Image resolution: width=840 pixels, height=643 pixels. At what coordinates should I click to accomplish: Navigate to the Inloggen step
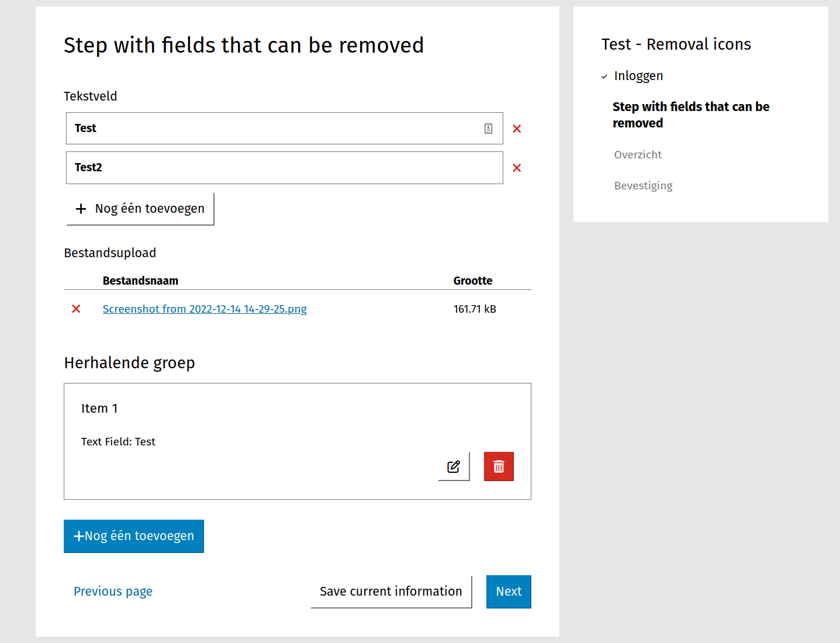tap(638, 76)
